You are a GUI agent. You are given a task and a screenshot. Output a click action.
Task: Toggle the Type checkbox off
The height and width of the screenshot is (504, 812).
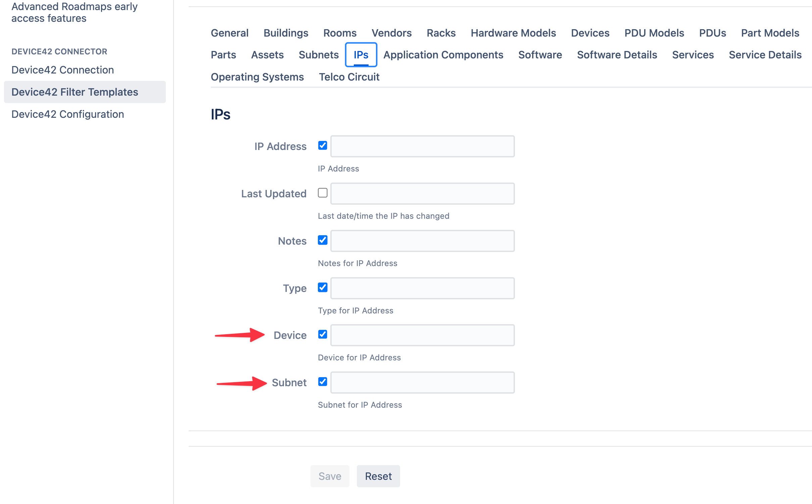pos(322,288)
